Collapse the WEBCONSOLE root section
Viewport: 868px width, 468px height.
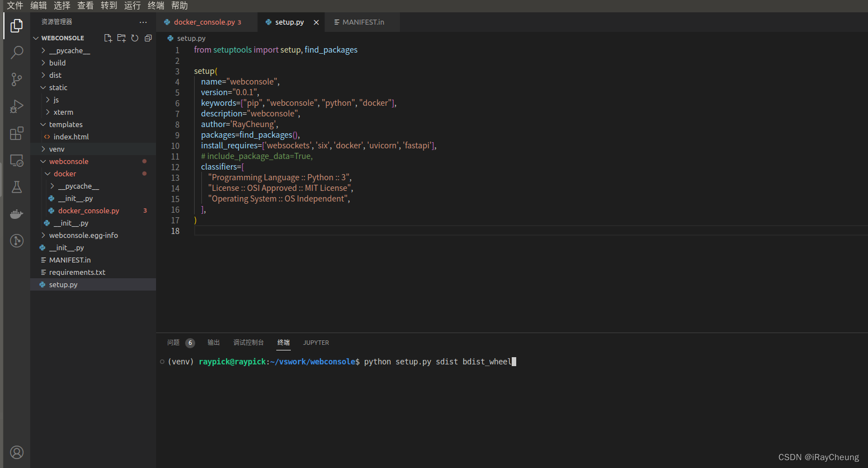63,38
